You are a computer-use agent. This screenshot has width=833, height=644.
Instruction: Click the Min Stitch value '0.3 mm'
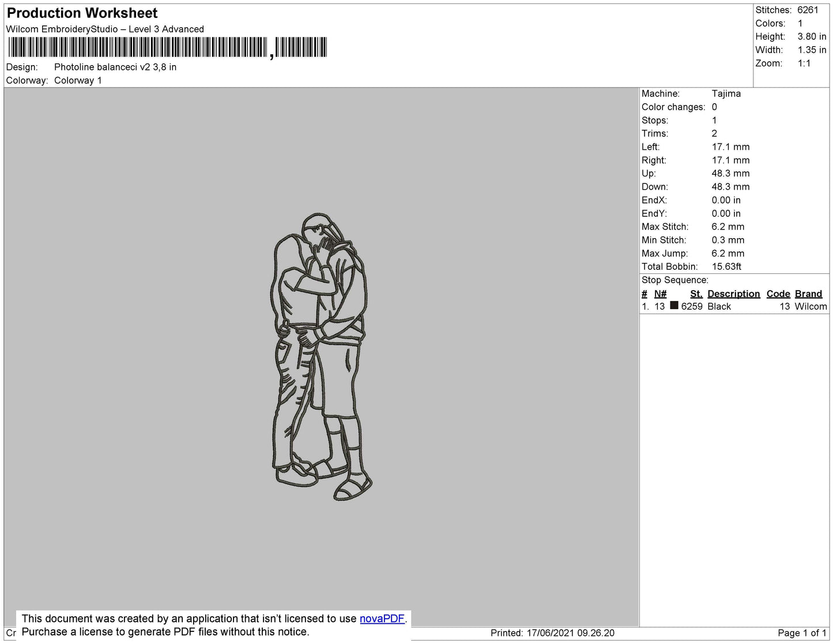tap(728, 240)
